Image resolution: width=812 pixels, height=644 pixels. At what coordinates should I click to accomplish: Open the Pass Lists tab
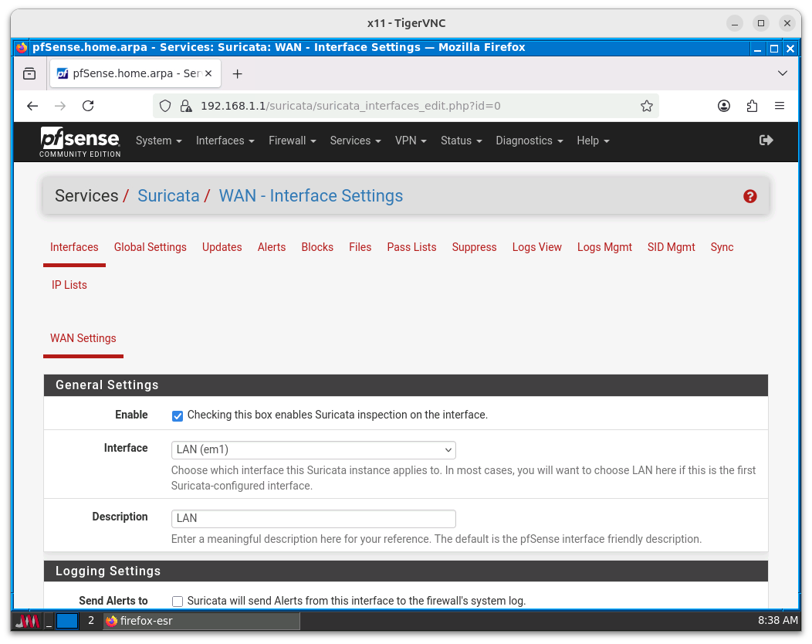pyautogui.click(x=411, y=248)
